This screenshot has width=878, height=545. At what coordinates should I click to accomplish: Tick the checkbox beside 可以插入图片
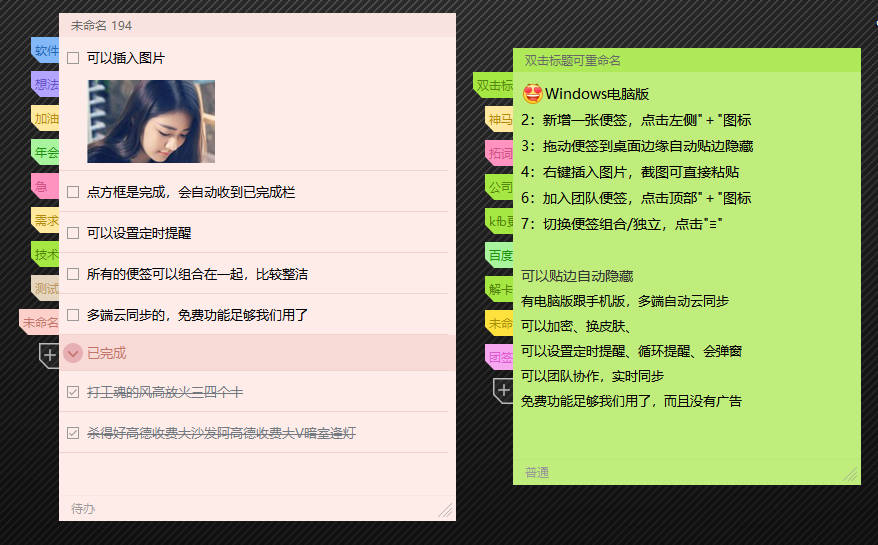tap(73, 58)
